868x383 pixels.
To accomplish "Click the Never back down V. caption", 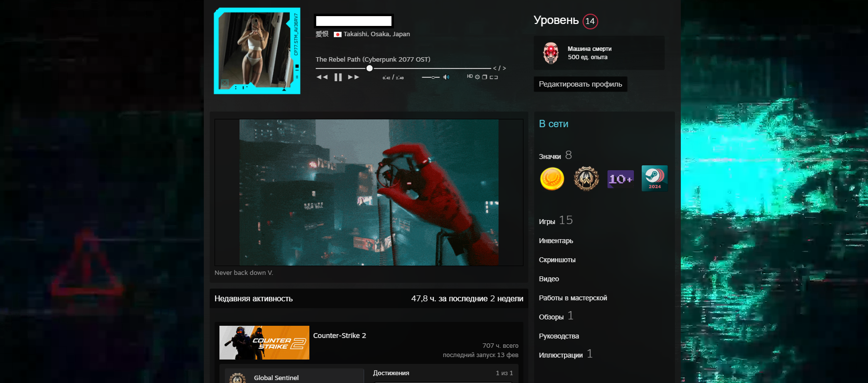I will click(244, 272).
